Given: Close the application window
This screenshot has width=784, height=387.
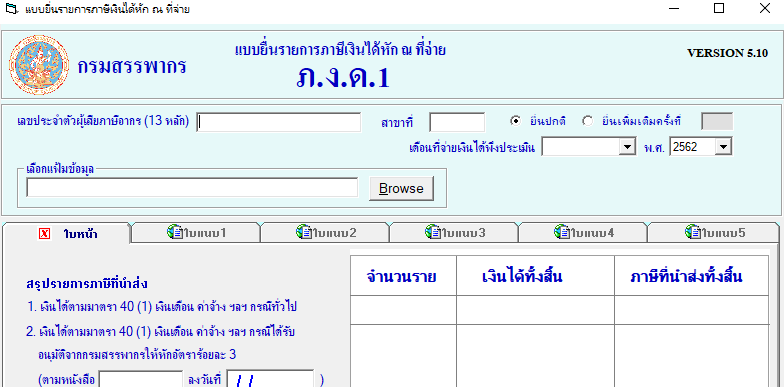Looking at the screenshot, I should [764, 8].
